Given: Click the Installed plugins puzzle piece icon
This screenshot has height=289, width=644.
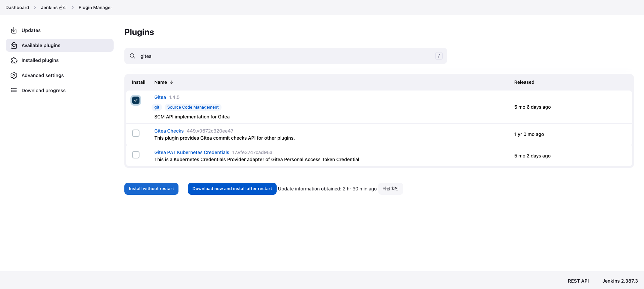Looking at the screenshot, I should tap(14, 60).
